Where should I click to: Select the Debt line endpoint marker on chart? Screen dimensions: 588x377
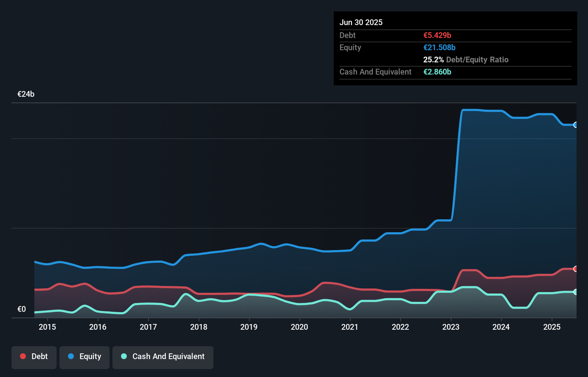click(x=576, y=269)
